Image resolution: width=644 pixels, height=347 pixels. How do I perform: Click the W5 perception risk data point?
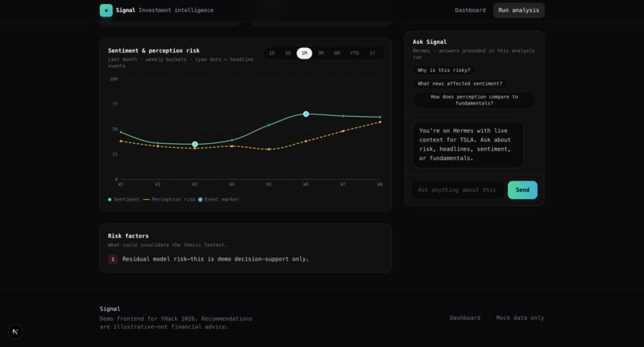coord(269,150)
